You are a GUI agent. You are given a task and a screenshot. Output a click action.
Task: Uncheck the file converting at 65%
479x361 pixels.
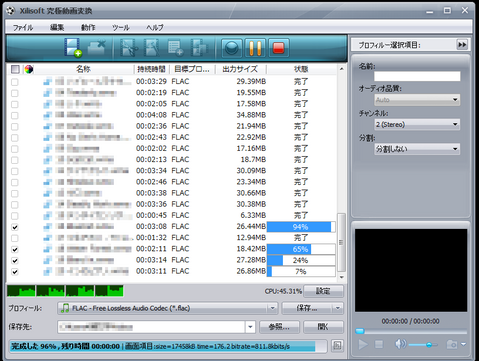(x=15, y=249)
